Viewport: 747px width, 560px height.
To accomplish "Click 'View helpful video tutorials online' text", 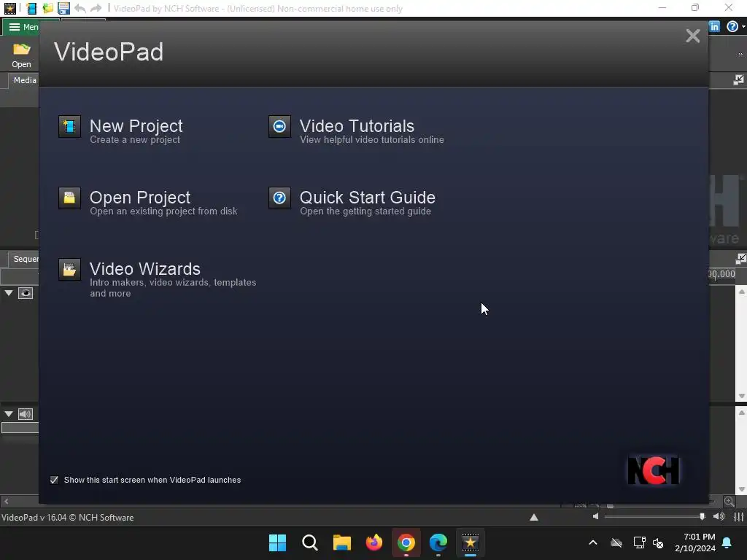I will [x=372, y=140].
